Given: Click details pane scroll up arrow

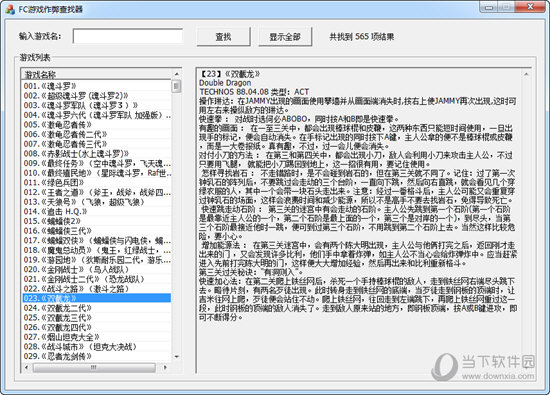Looking at the screenshot, I should [x=526, y=74].
